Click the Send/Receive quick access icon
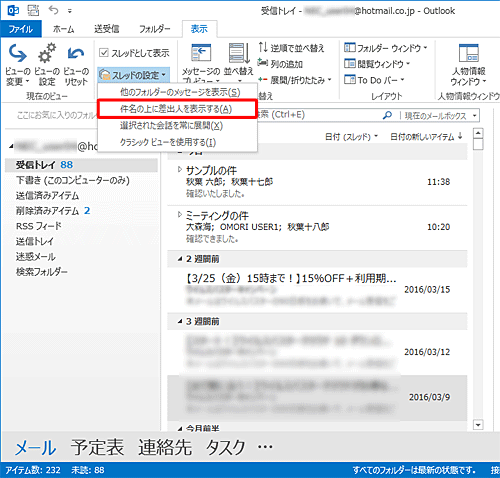The height and width of the screenshot is (478, 500). pos(33,11)
